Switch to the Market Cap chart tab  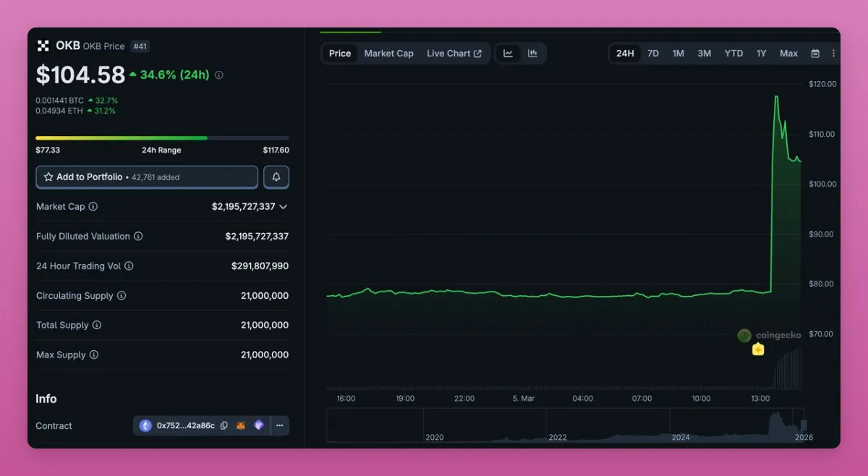(x=388, y=54)
